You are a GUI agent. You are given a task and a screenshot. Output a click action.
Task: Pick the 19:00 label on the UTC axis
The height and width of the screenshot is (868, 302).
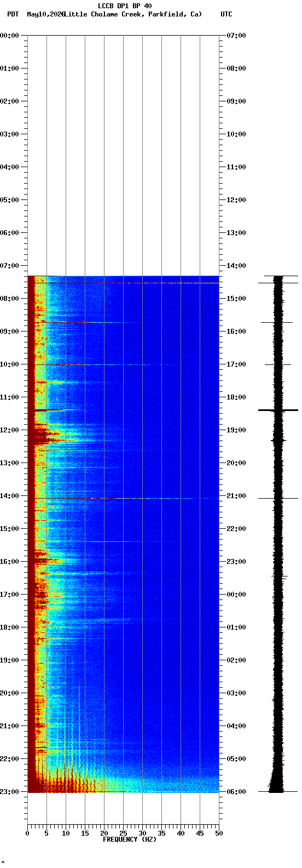(x=236, y=430)
